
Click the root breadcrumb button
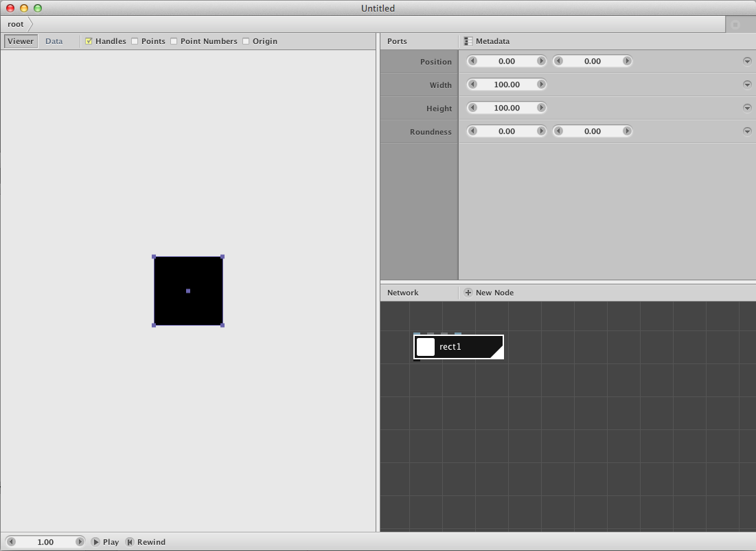tap(14, 23)
